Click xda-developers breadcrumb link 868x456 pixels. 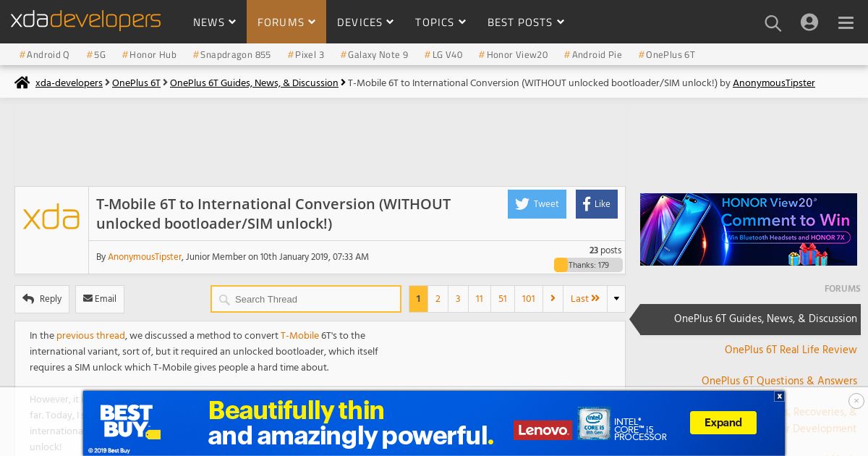(69, 83)
